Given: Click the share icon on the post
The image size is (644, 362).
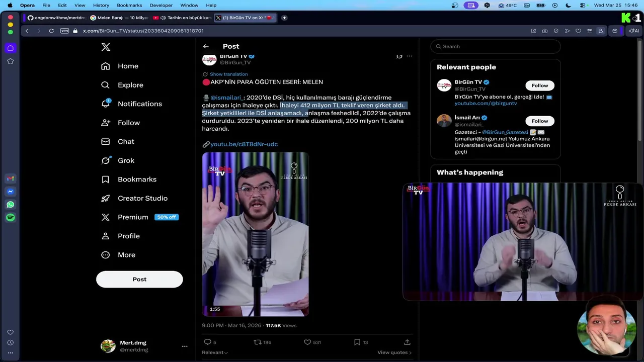Looking at the screenshot, I should (x=407, y=342).
